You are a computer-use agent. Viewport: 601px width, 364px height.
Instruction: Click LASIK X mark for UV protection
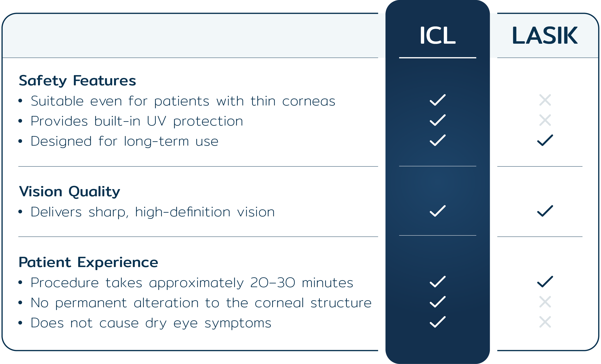pos(545,120)
